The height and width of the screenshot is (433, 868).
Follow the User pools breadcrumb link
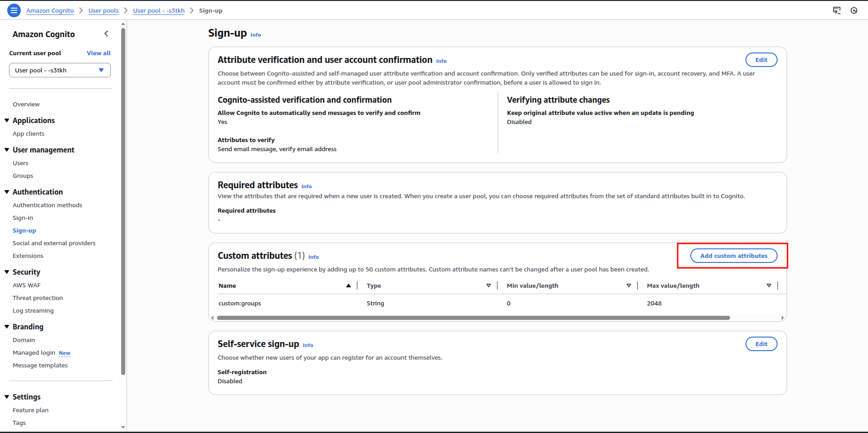pos(104,10)
